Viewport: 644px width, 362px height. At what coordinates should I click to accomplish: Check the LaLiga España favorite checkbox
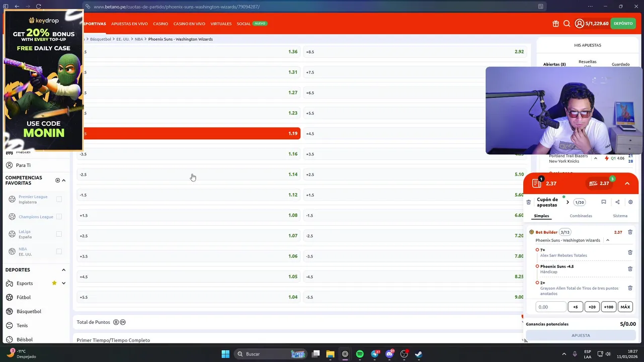pos(59,234)
